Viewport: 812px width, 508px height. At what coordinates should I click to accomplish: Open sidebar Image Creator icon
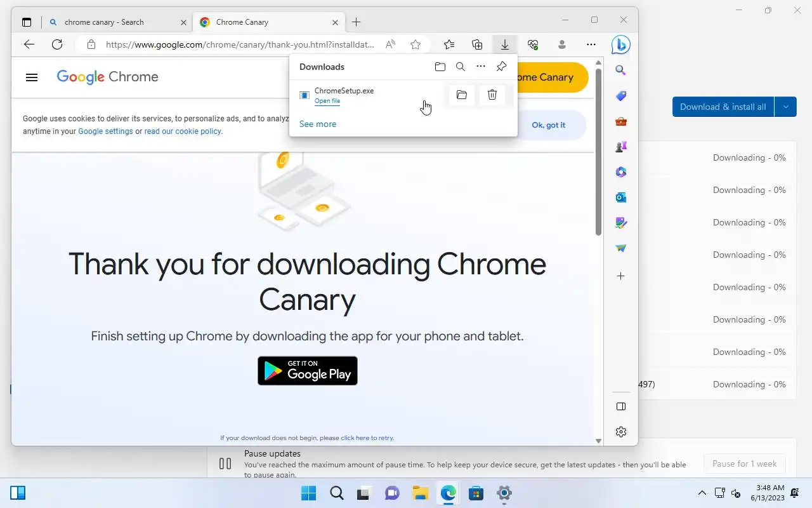coord(621,223)
